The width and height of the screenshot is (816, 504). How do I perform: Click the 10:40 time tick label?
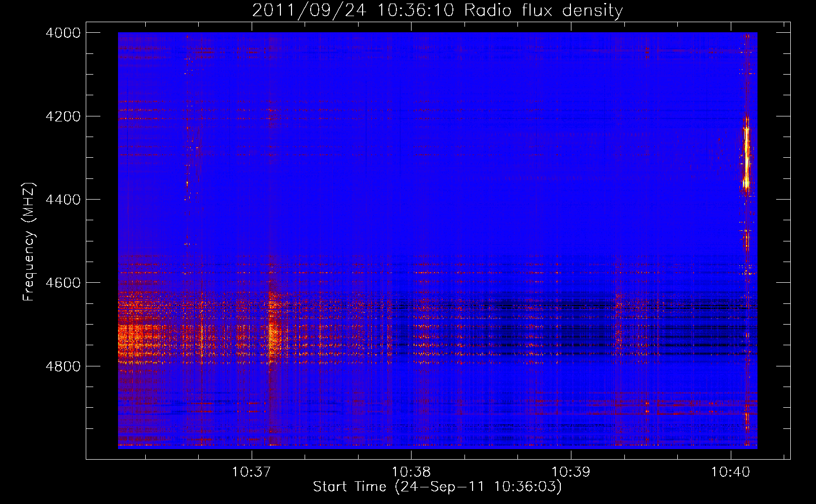pos(731,472)
